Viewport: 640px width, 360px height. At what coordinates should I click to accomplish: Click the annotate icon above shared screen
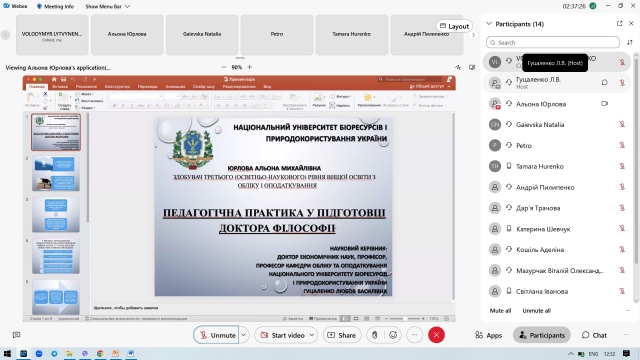458,67
